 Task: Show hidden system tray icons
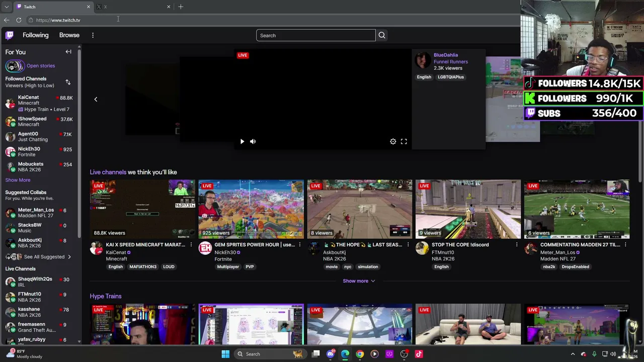pos(573,354)
